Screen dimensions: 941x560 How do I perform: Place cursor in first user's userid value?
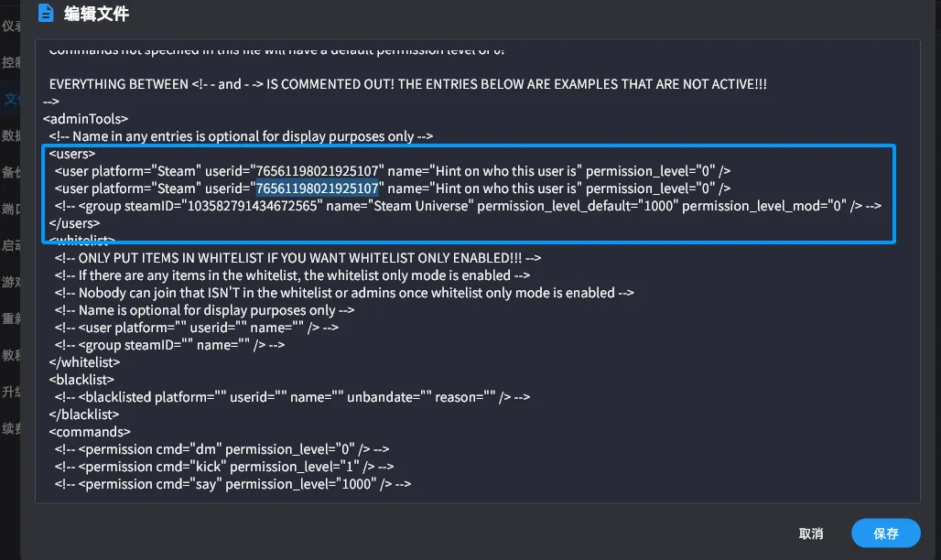(x=317, y=171)
